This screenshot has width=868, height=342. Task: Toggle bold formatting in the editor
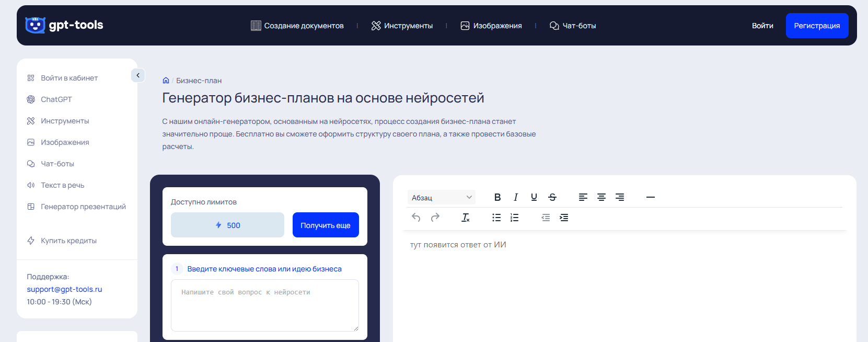497,197
